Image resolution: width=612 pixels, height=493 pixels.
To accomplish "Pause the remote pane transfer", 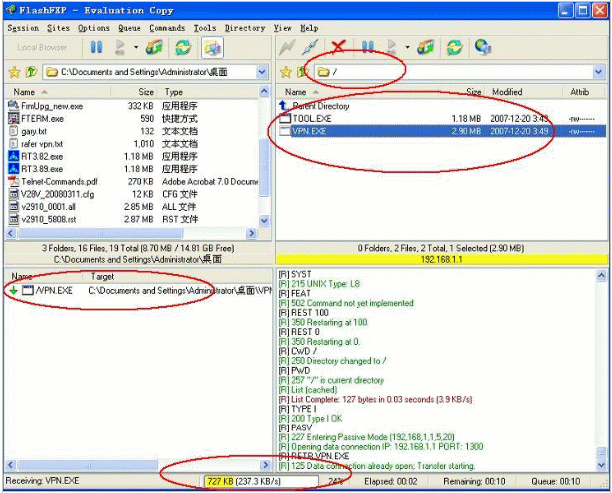I will pyautogui.click(x=367, y=47).
